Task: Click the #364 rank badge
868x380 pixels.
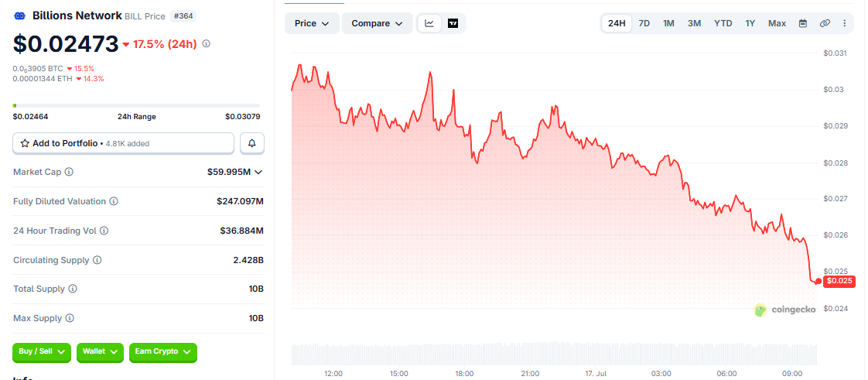Action: pyautogui.click(x=183, y=16)
